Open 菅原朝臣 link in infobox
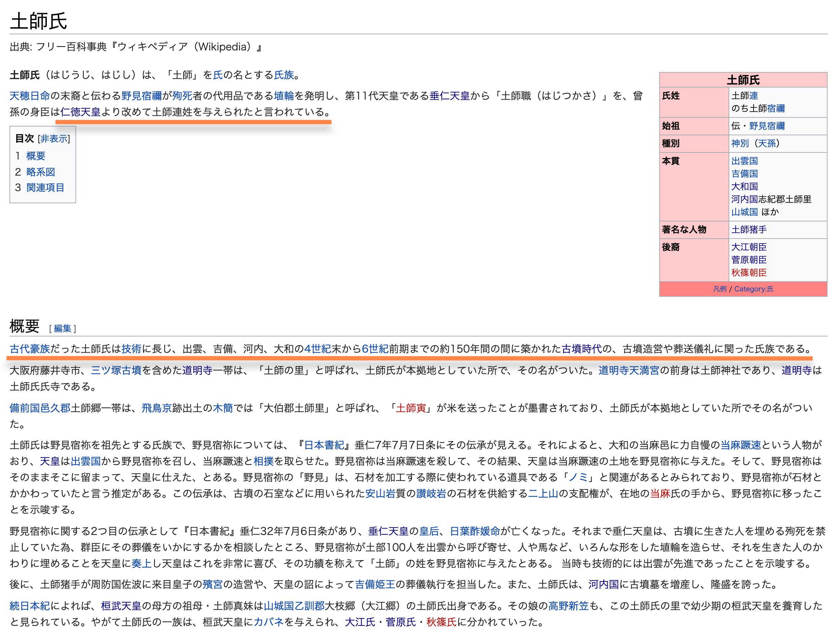 point(749,260)
